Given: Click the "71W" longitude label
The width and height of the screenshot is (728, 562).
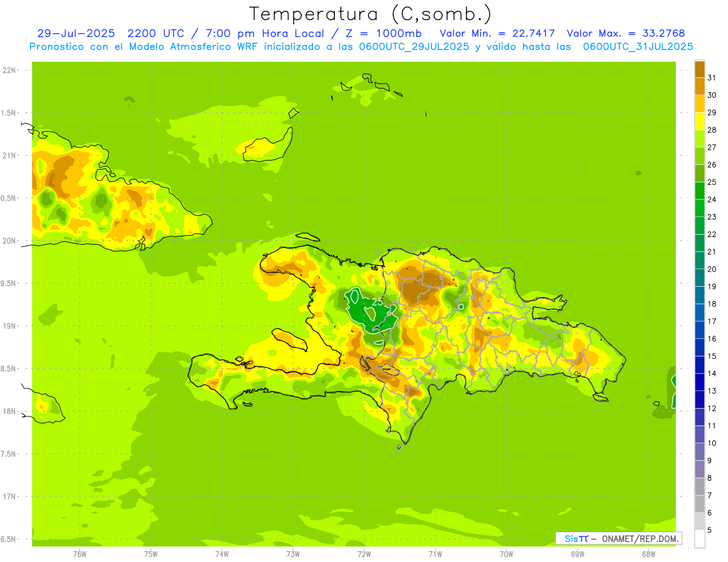Looking at the screenshot, I should [435, 554].
